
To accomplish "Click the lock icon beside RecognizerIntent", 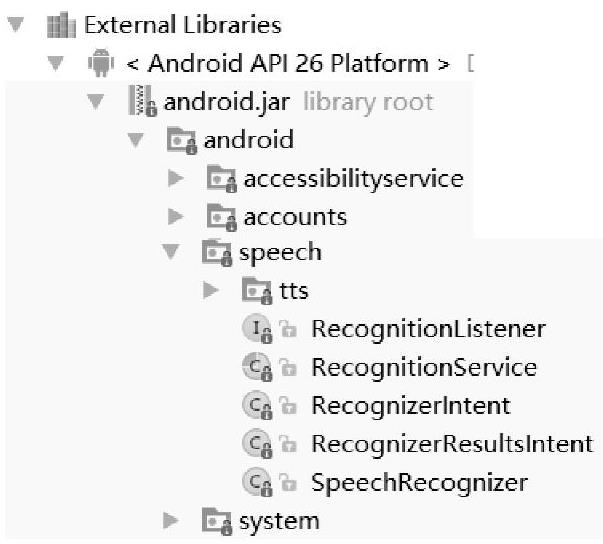I will coord(287,406).
